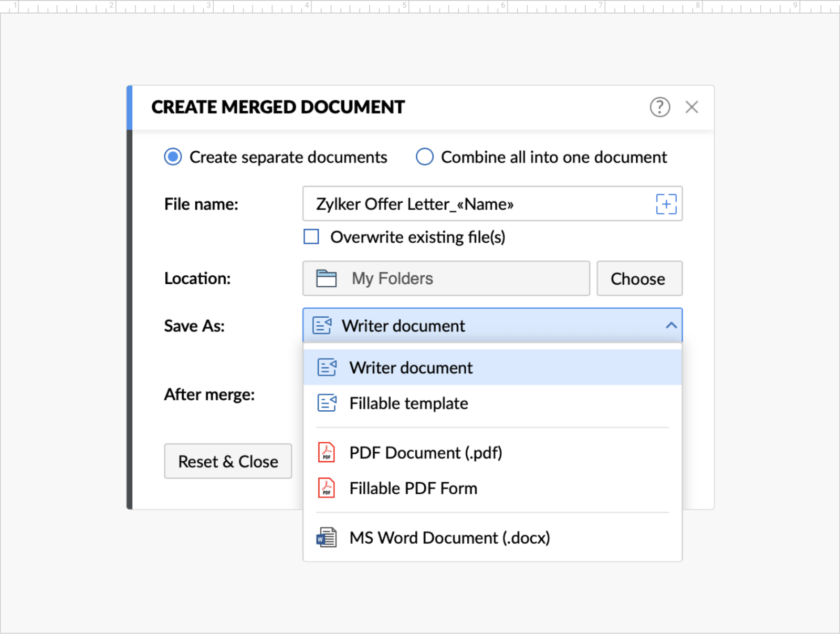Click the MS Word Document icon
The width and height of the screenshot is (840, 634).
326,537
